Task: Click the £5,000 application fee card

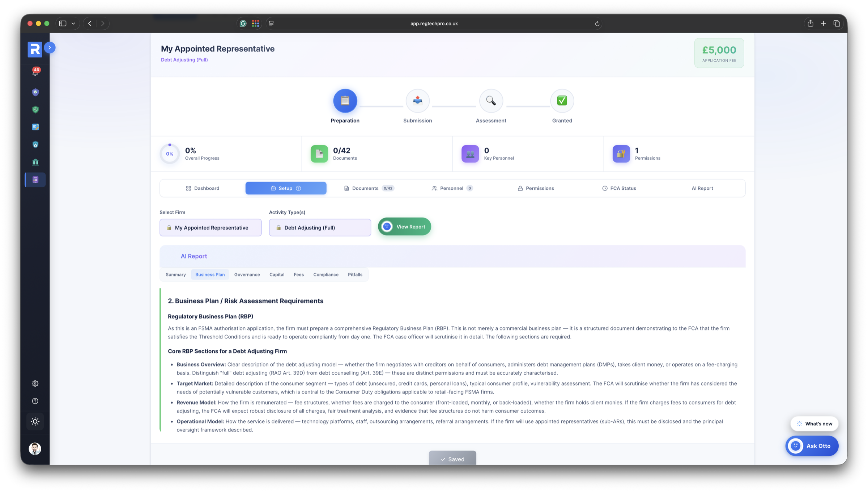Action: (719, 53)
